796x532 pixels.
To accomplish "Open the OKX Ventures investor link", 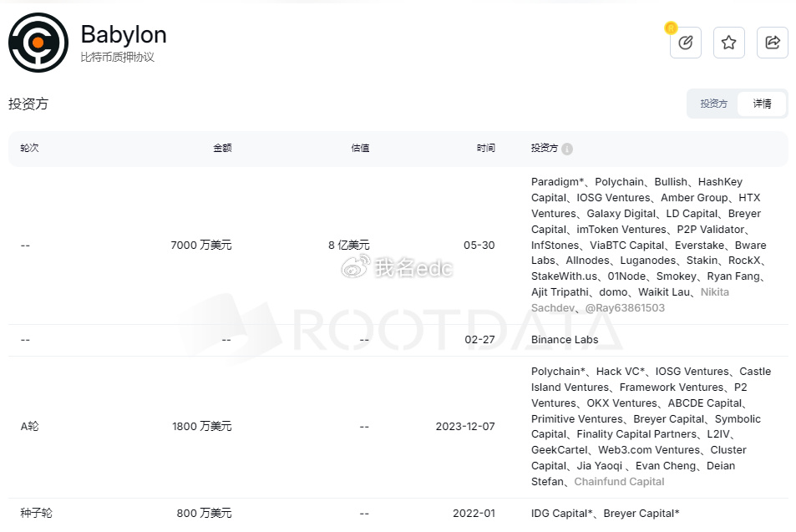I will tap(622, 403).
